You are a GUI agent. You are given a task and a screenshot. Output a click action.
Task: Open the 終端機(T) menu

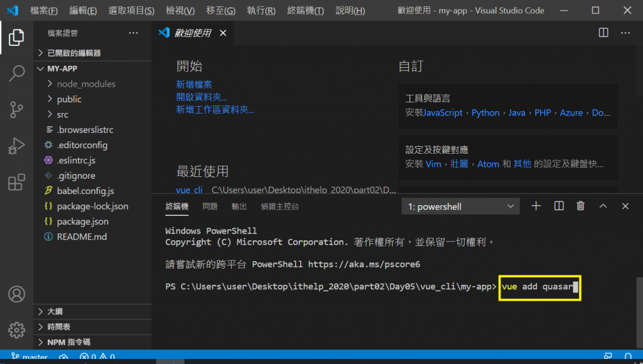(x=305, y=11)
